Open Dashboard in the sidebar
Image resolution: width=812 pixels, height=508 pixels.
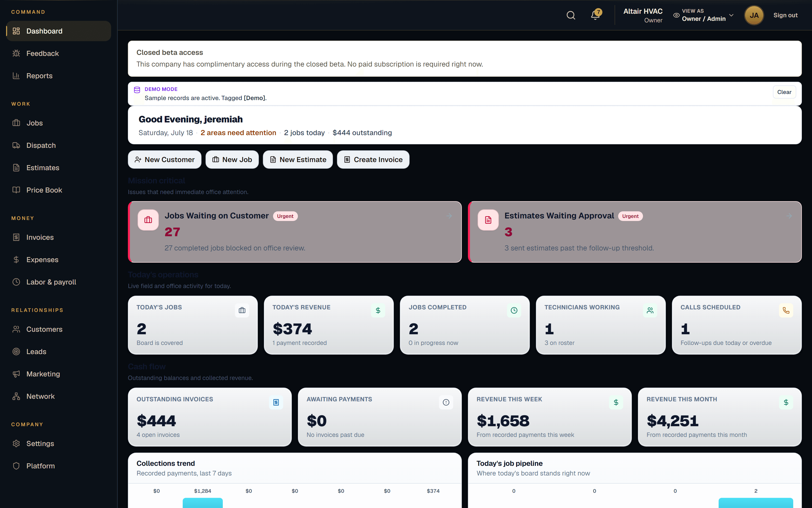click(x=59, y=31)
